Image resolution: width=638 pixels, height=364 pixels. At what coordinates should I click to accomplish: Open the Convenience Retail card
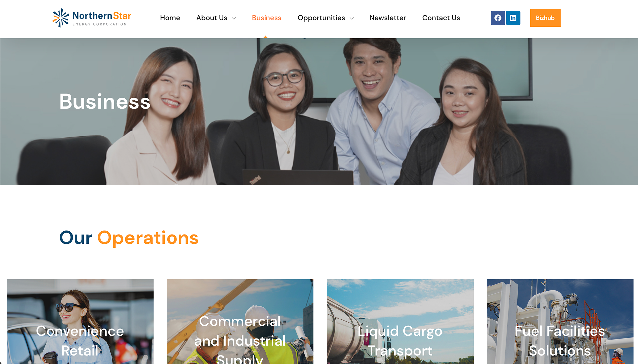coord(80,321)
